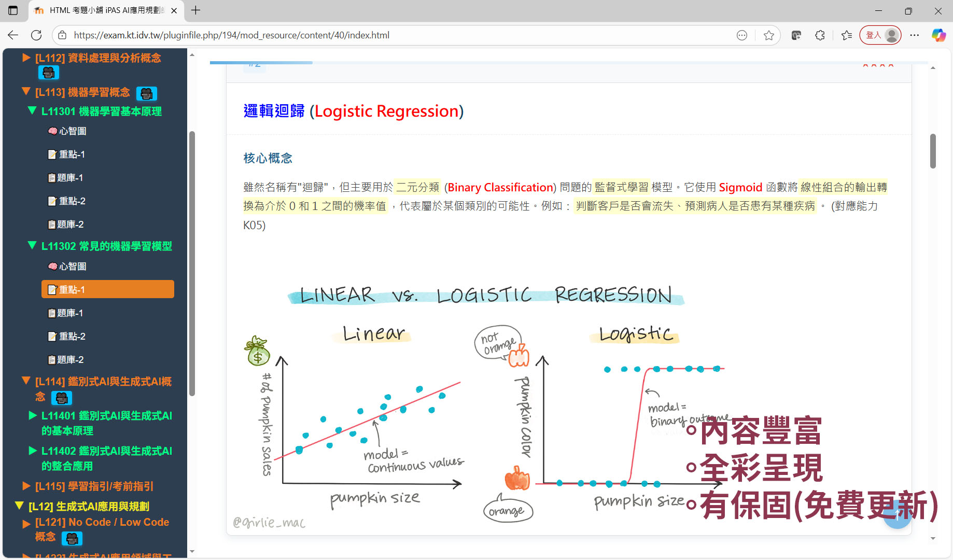Expand L11401 鑑別式AI與生成式AI的基本原理

32,415
